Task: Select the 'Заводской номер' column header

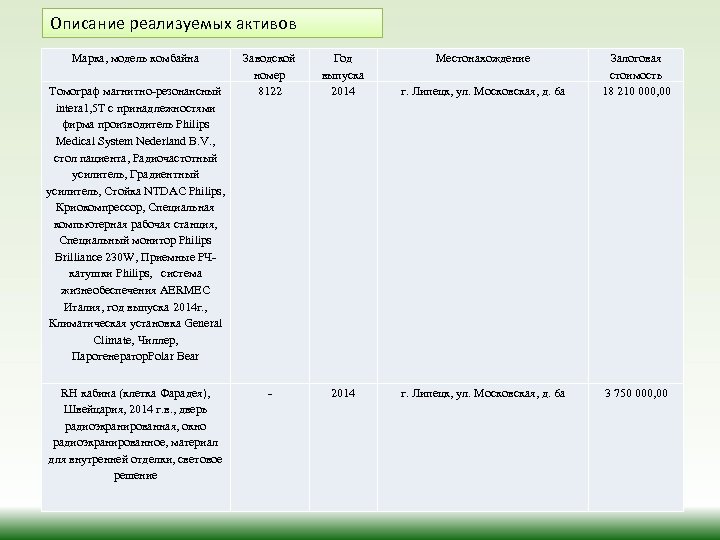Action: pyautogui.click(x=269, y=67)
